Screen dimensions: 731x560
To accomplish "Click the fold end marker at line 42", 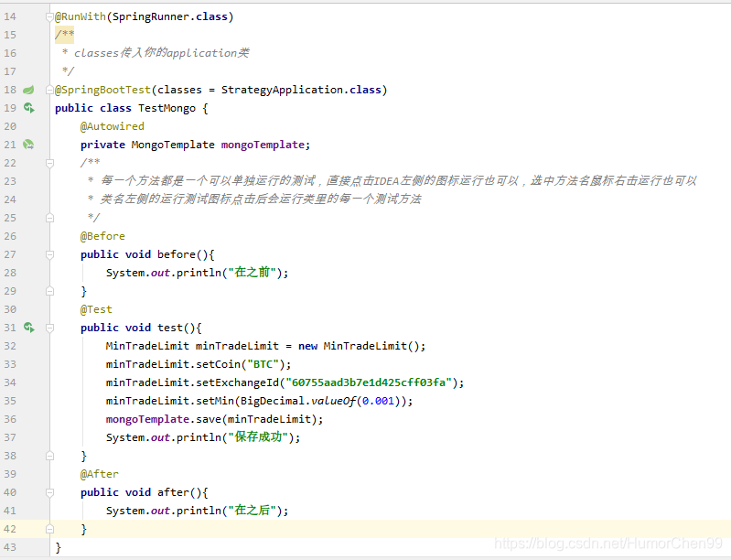I will click(x=49, y=529).
